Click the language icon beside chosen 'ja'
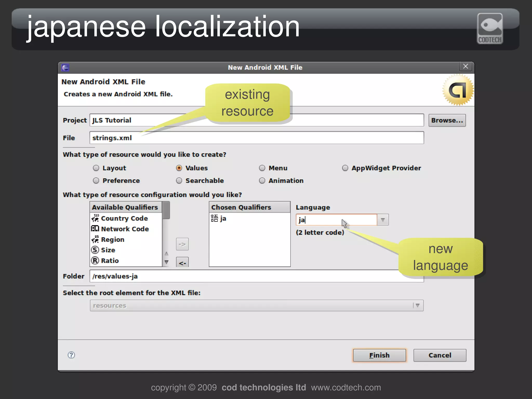 (214, 218)
